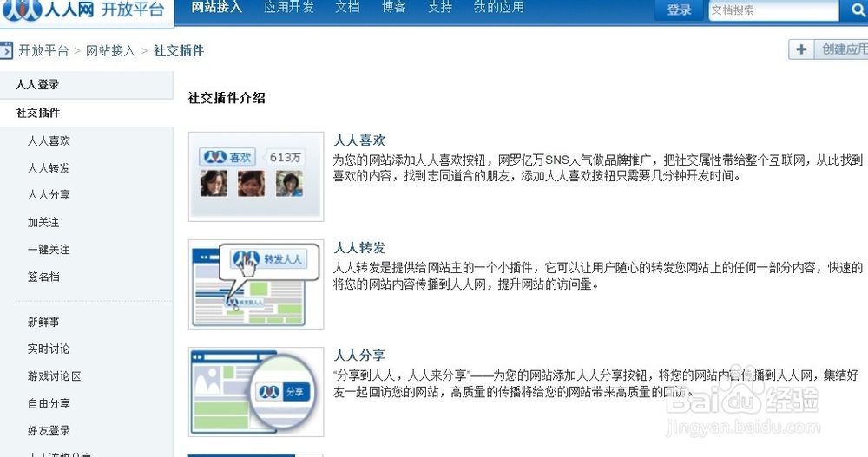868x457 pixels.
Task: Open the 网站接入 nav tab
Action: click(x=216, y=8)
